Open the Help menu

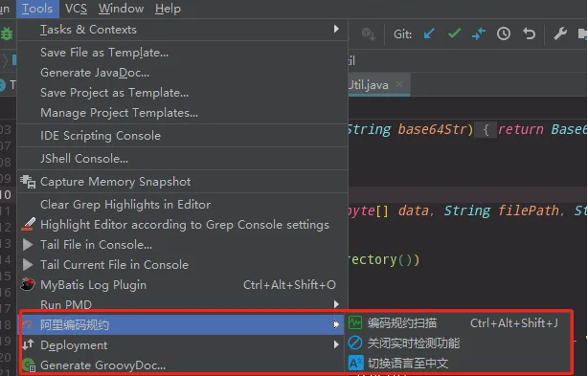(x=168, y=9)
